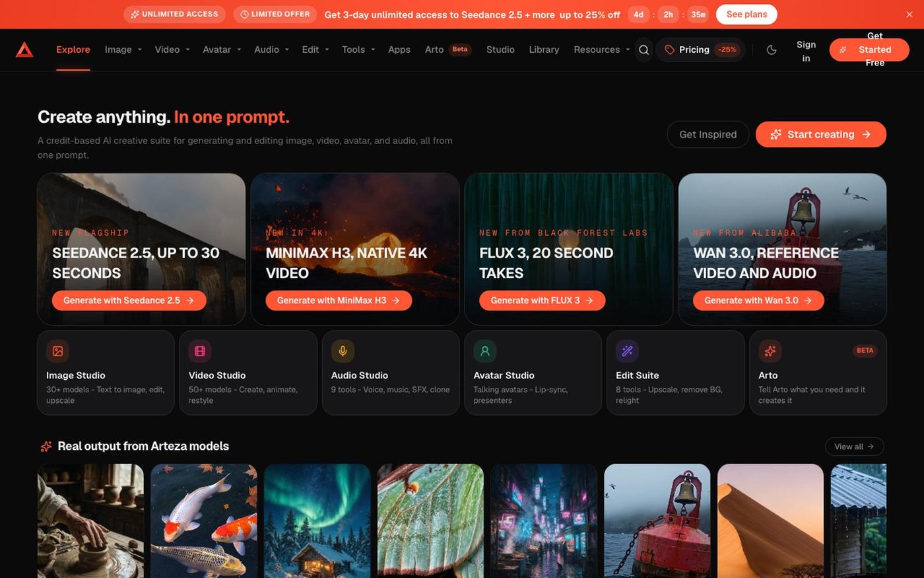924x578 pixels.
Task: Open the pottery hands thumbnail
Action: 90,521
